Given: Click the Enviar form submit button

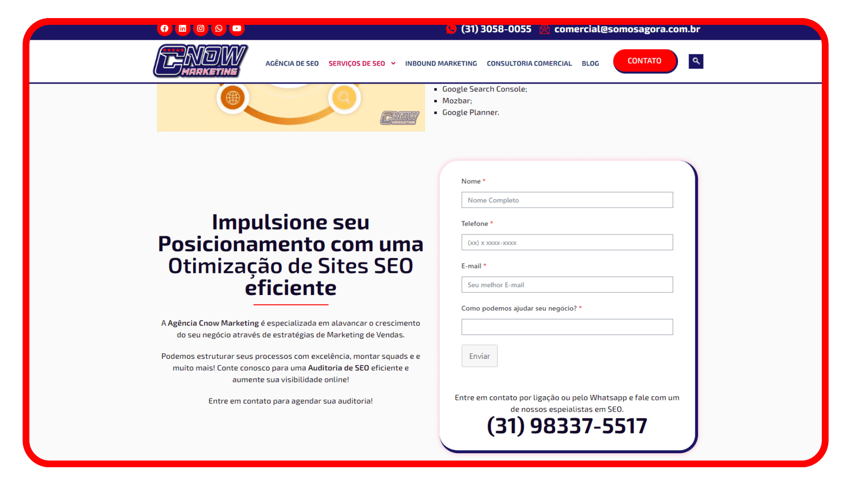Looking at the screenshot, I should point(480,356).
